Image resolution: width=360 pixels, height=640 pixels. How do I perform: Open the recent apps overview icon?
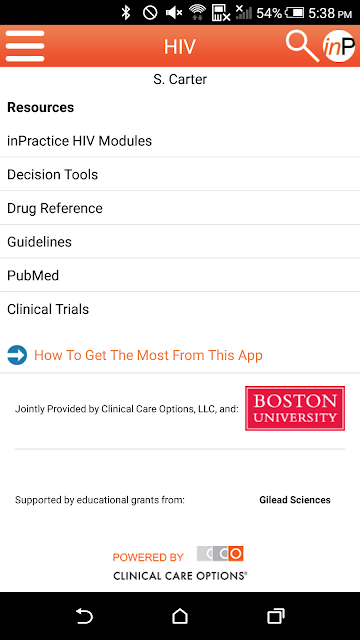coord(276,616)
